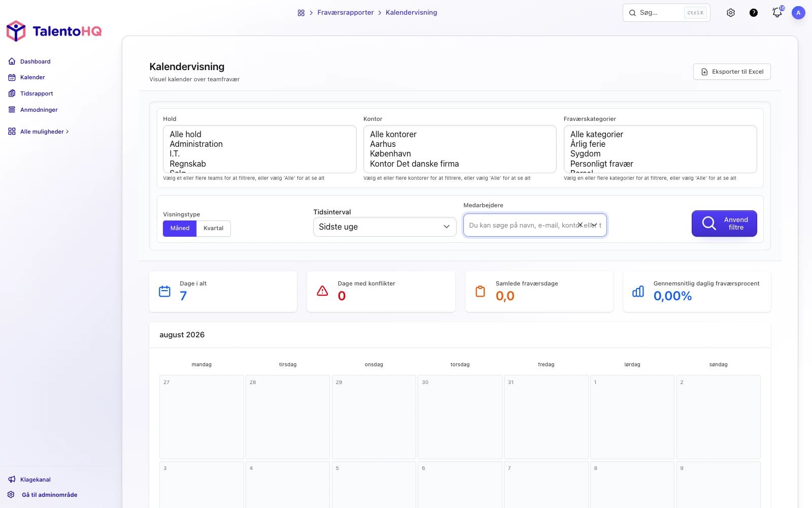The height and width of the screenshot is (508, 812).
Task: Select Alle kategorier option
Action: pyautogui.click(x=660, y=135)
